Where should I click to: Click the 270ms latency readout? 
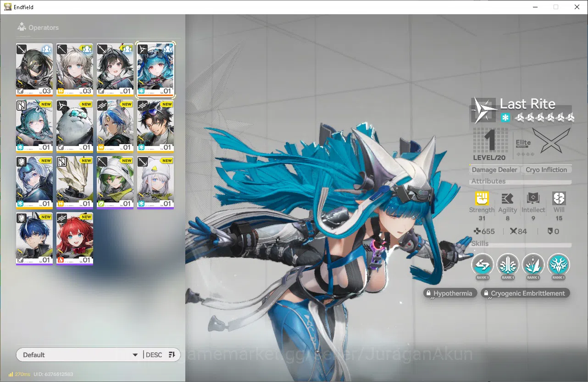pos(22,374)
